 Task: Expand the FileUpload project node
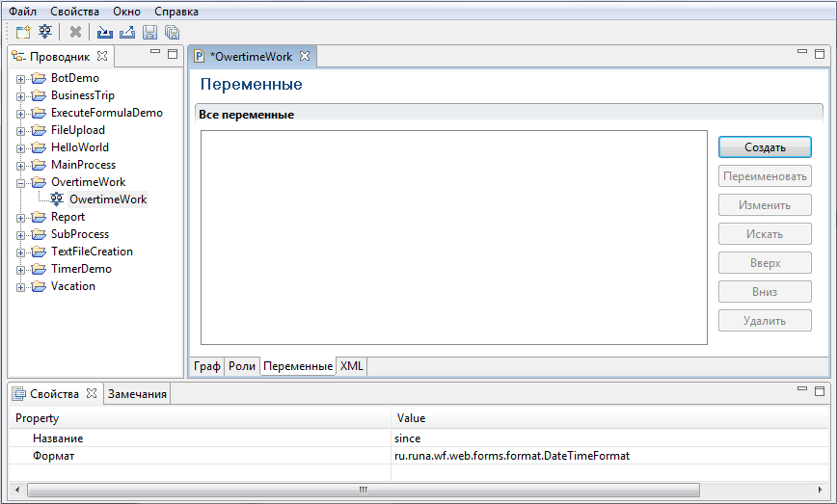click(20, 131)
